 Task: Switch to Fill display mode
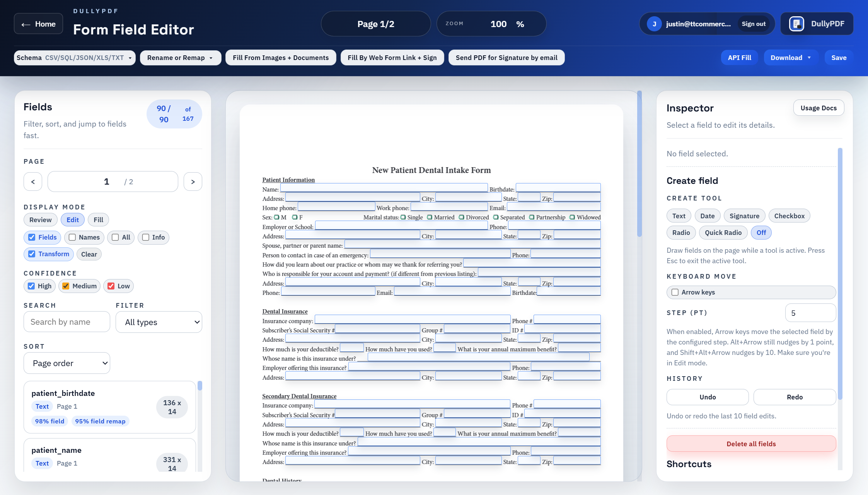coord(98,219)
